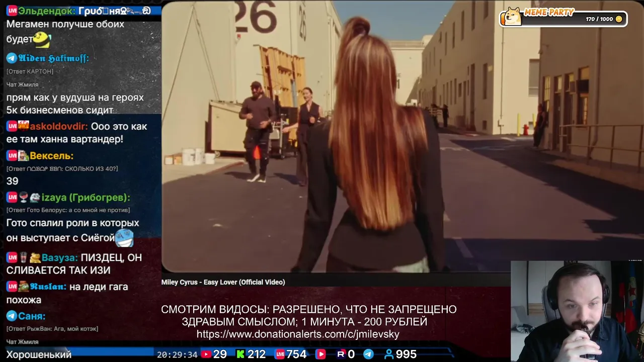Click the '170 / 1000' counter
Viewport: 644px width, 362px height.
tap(599, 19)
